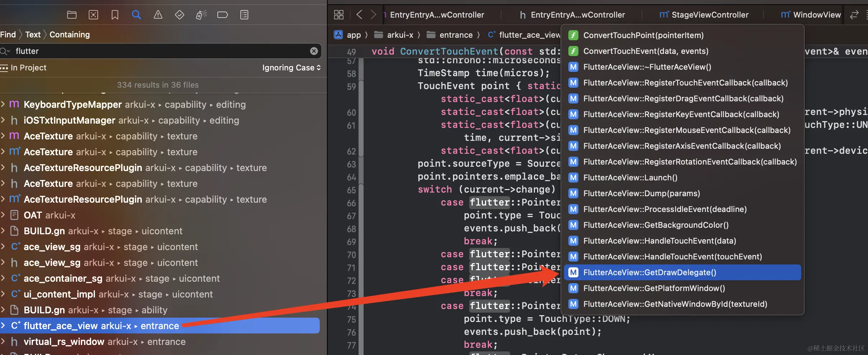The height and width of the screenshot is (355, 868).
Task: Jump to RegisterKeyEventCallback method
Action: click(683, 114)
